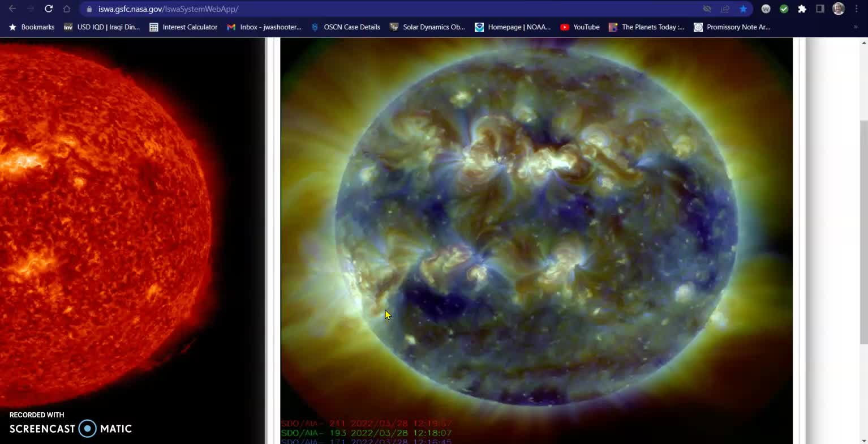Toggle the browser side panel

pyautogui.click(x=820, y=9)
